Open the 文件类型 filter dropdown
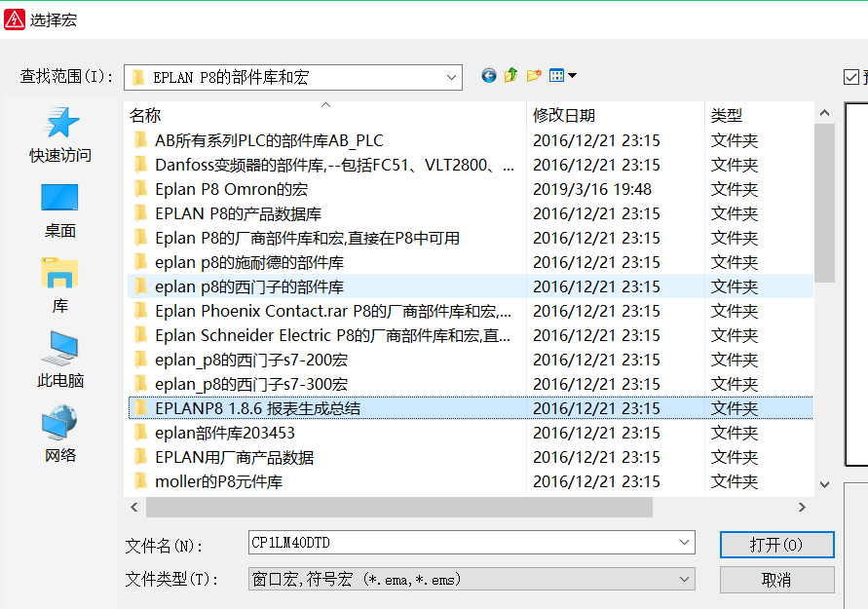868x609 pixels. click(684, 579)
